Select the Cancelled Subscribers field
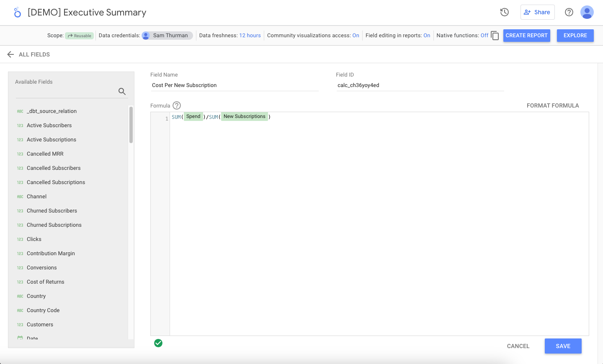The width and height of the screenshot is (603, 364). [x=54, y=168]
